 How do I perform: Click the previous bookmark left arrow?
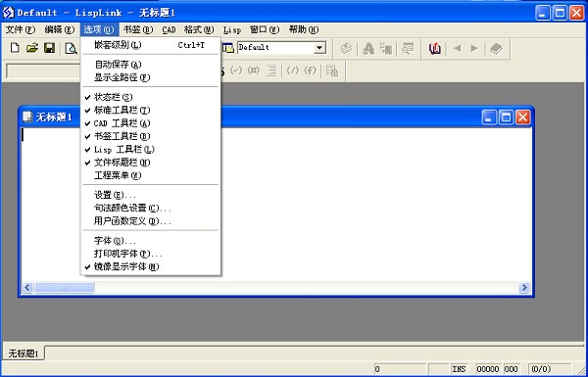(x=457, y=48)
